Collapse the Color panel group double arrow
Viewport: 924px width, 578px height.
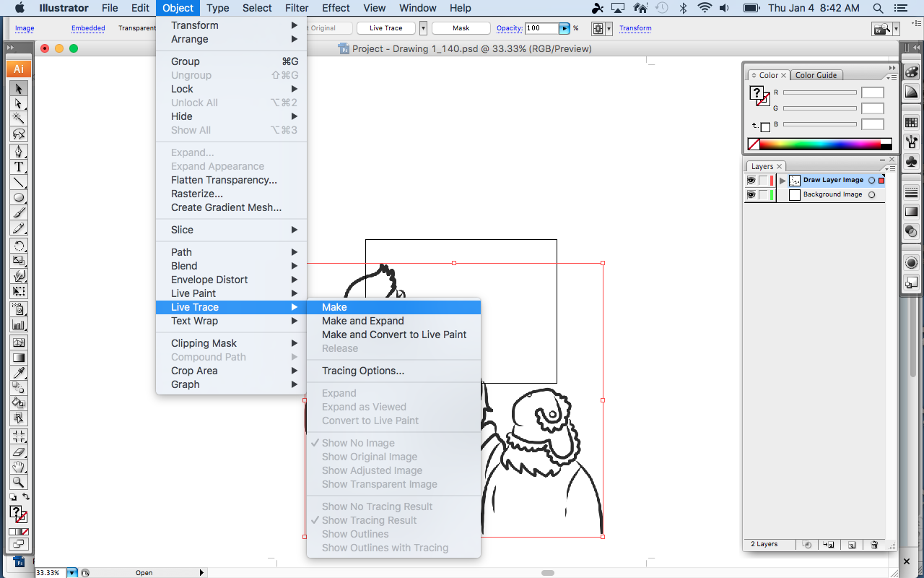(892, 67)
